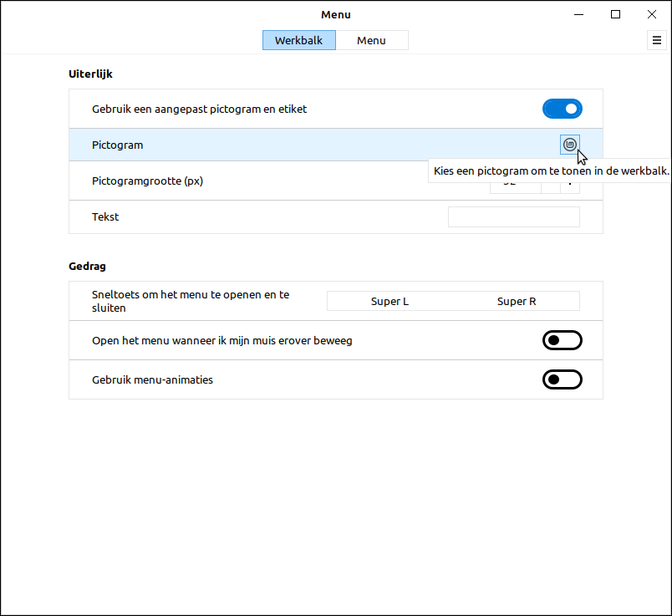
Task: Enable opening the menu on mouse hover
Action: click(x=562, y=340)
